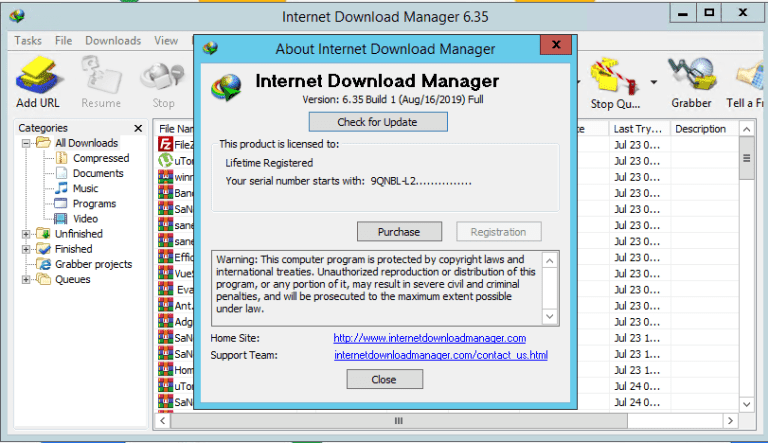The height and width of the screenshot is (443, 768).
Task: Click the Version 6.35 Build 1 text
Action: point(393,99)
